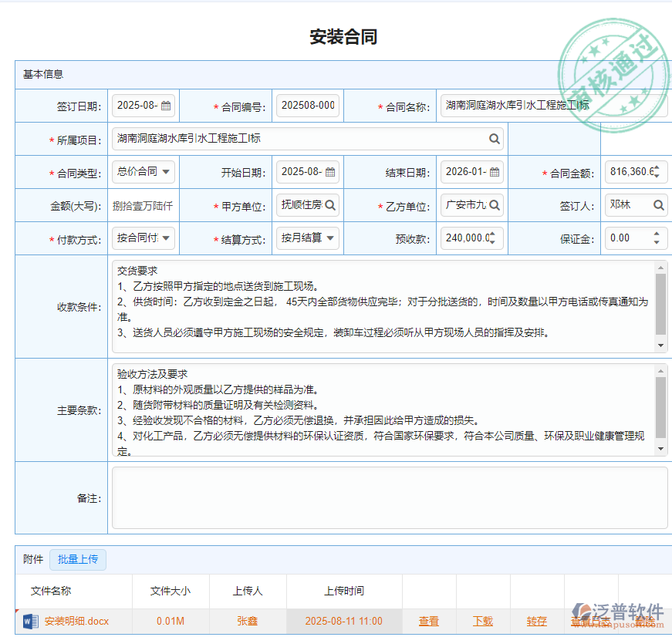The width and height of the screenshot is (672, 637).
Task: Expand the 结算方式 dropdown
Action: coord(330,238)
